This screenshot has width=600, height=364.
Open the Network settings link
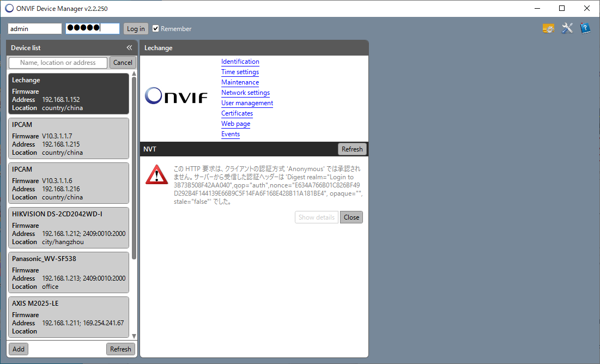click(245, 93)
